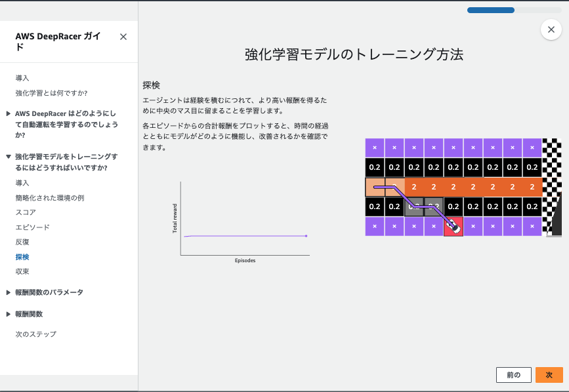Click the orange 次 next button

coord(549,374)
